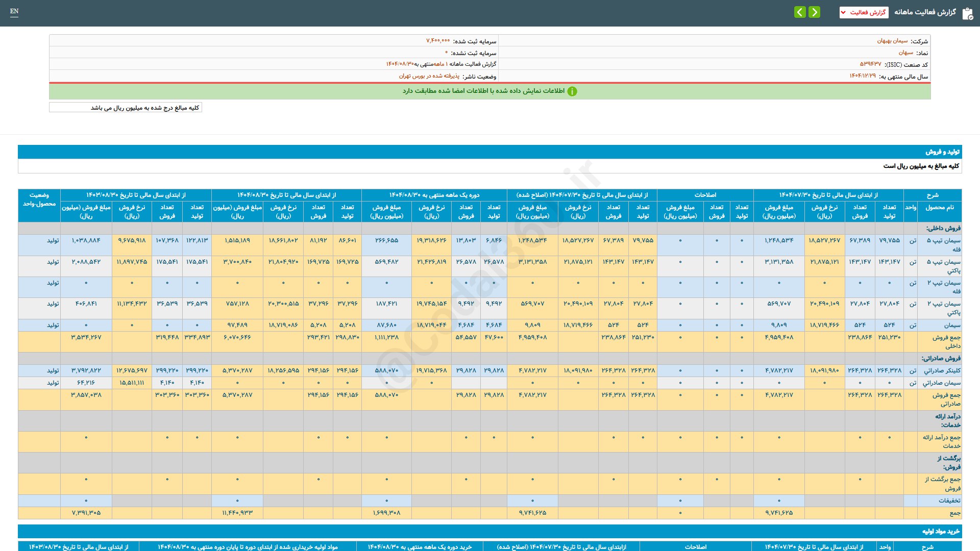
Task: Click the شرح column header
Action: pyautogui.click(x=932, y=195)
